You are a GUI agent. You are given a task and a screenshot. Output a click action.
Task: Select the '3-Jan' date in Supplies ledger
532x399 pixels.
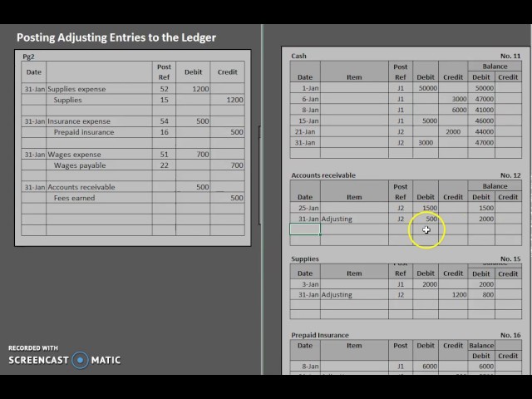tap(305, 284)
